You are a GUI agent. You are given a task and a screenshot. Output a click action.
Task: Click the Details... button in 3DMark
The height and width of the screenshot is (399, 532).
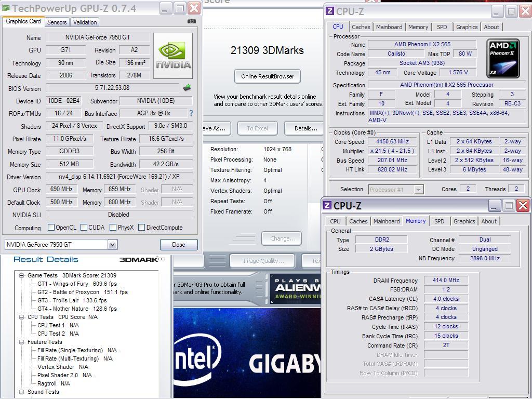304,128
